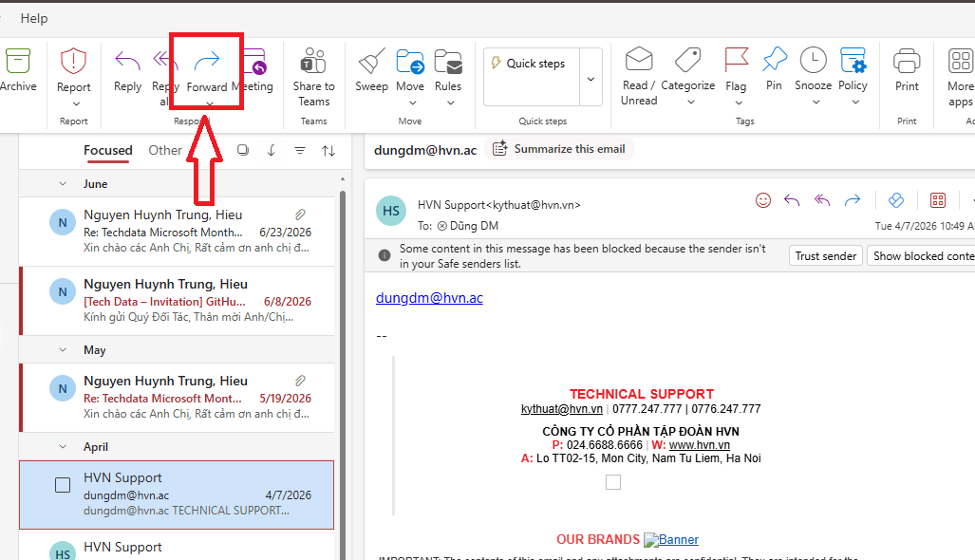Viewport: 975px width, 560px height.
Task: Open the Rules button
Action: coord(448,69)
